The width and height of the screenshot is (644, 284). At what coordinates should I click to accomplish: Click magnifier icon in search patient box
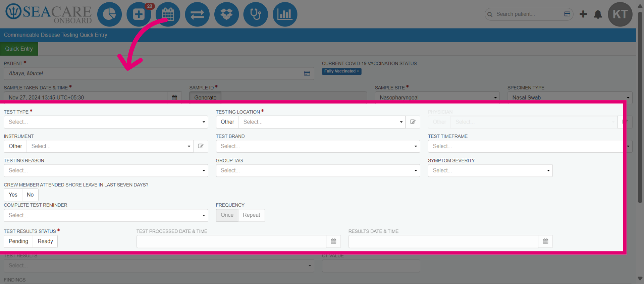point(490,14)
